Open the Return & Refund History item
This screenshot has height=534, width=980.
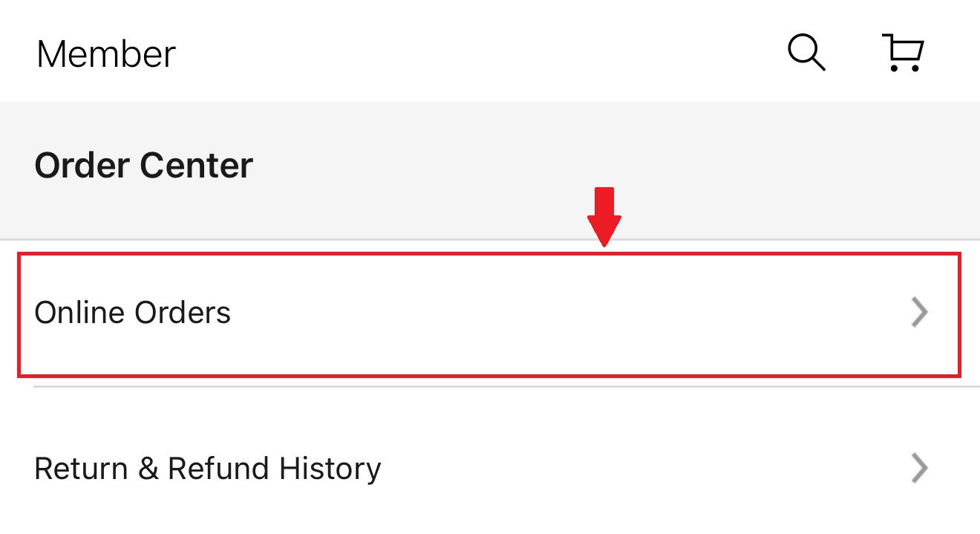click(489, 469)
